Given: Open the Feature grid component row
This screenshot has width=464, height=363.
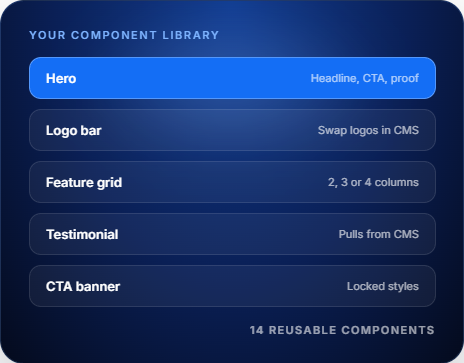Looking at the screenshot, I should tap(232, 182).
